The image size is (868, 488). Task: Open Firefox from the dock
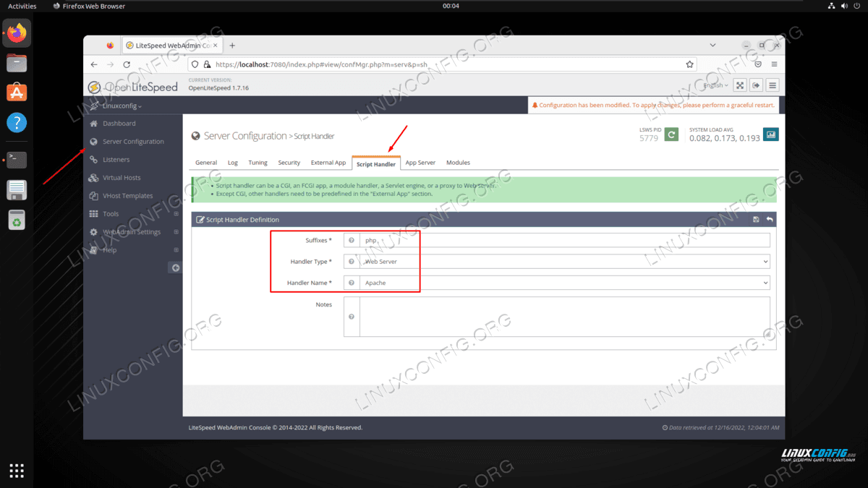click(x=17, y=33)
